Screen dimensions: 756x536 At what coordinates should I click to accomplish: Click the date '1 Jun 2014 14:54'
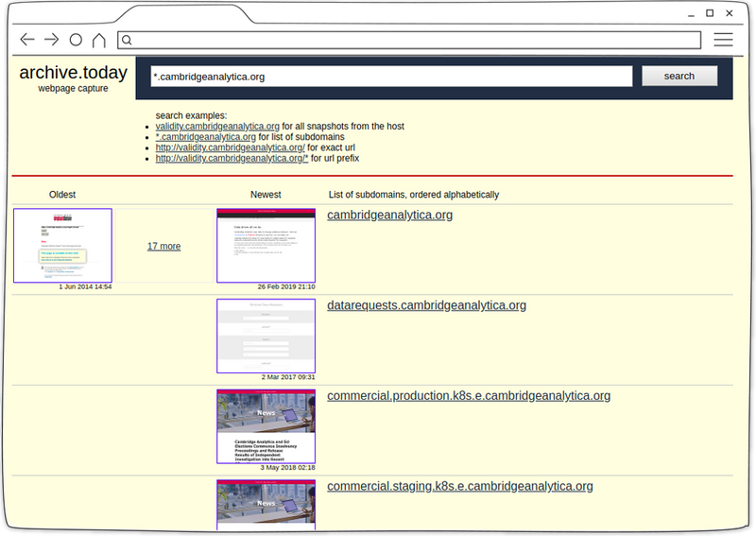[85, 286]
